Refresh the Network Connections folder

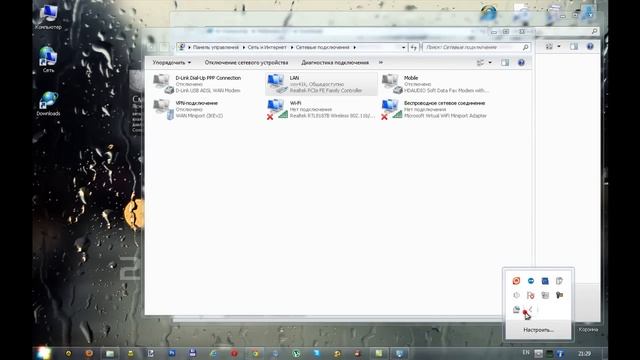coord(413,47)
